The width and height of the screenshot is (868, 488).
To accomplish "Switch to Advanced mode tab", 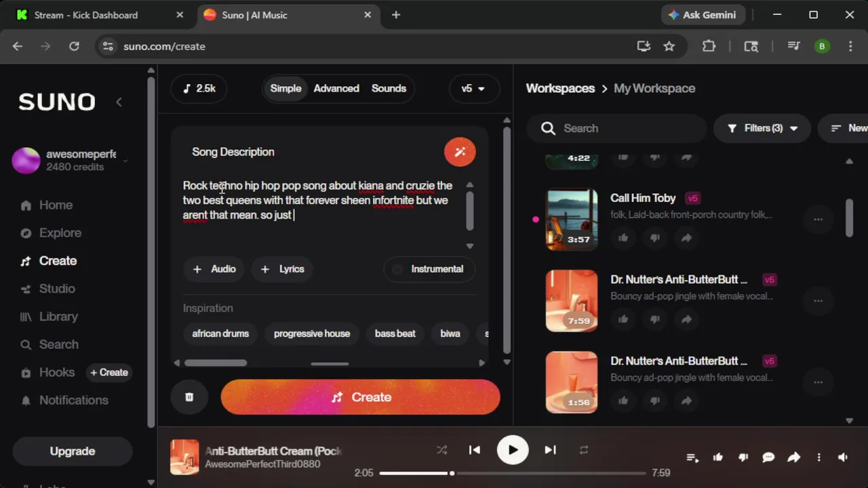I will coord(336,88).
